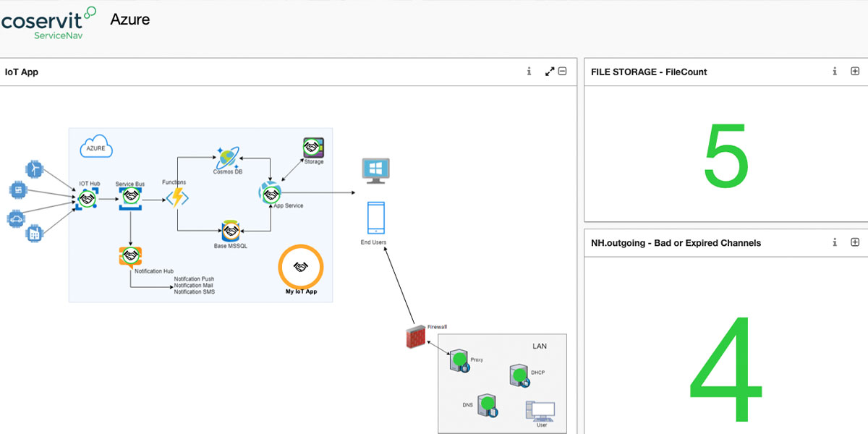Viewport: 868px width, 434px height.
Task: Open the IoT App panel info icon
Action: (529, 72)
